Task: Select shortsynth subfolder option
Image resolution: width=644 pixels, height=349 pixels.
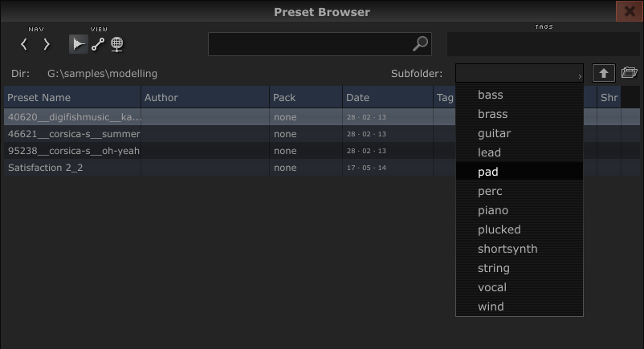Action: coord(520,249)
